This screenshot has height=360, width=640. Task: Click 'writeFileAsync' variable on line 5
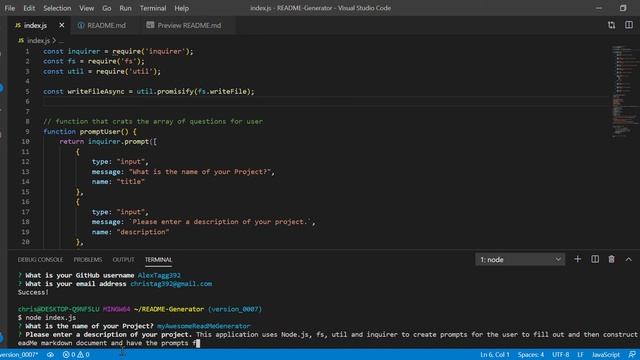(96, 91)
